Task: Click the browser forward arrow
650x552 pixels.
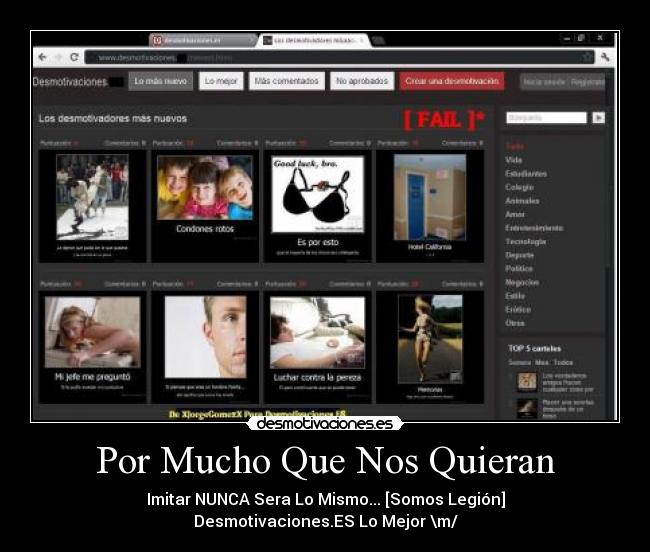Action: (x=58, y=57)
